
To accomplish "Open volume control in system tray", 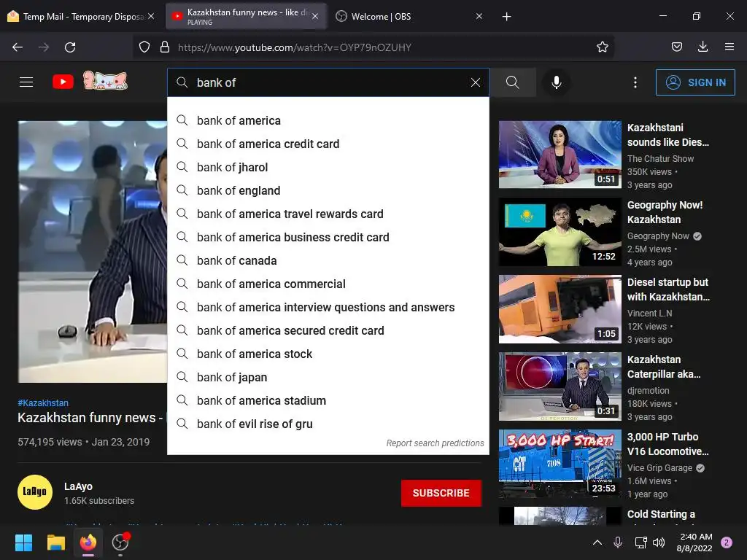I will coord(659,542).
